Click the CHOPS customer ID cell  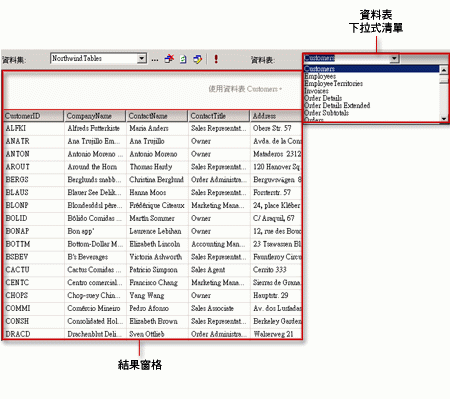(x=34, y=295)
